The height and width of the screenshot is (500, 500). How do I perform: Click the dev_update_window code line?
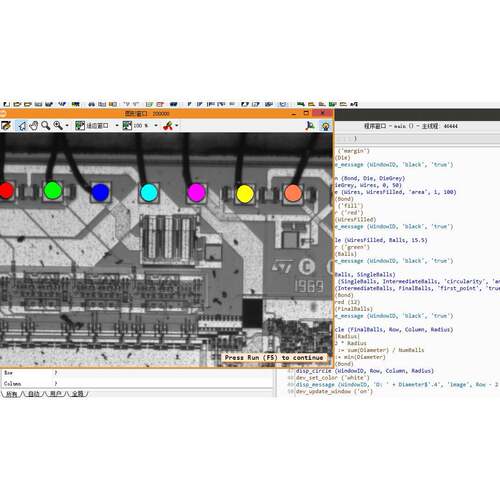point(334,391)
